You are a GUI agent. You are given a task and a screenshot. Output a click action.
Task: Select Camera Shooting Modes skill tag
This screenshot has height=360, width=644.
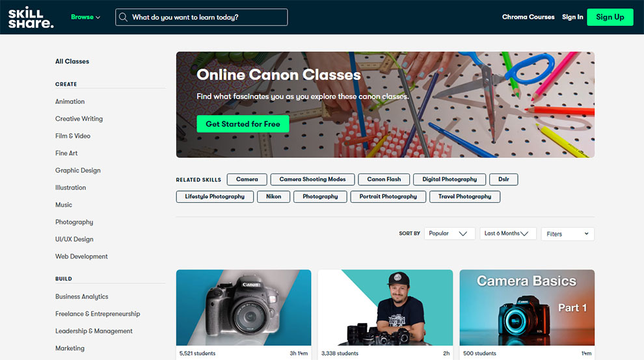(x=312, y=179)
